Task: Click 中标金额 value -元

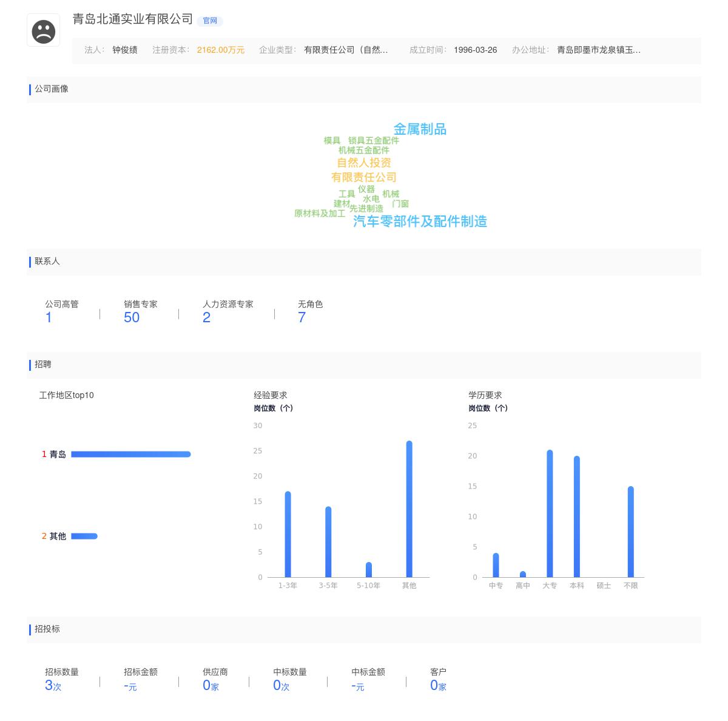Action: coord(357,686)
